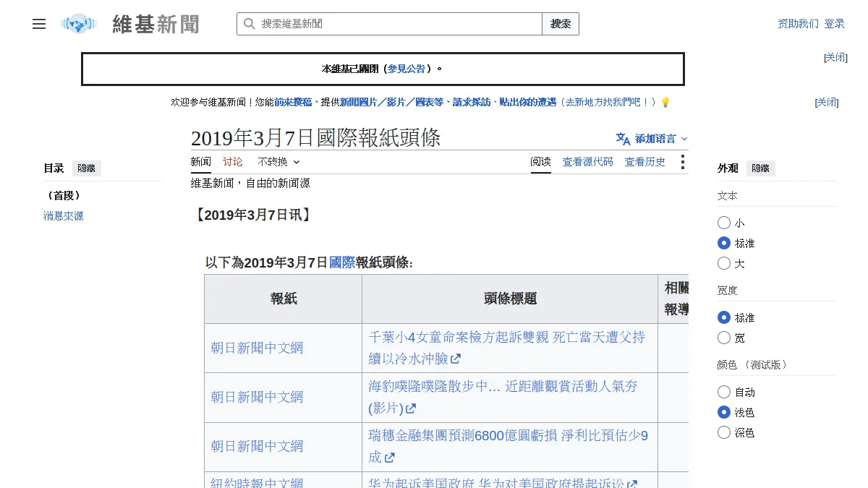Viewport: 868px width, 488px height.
Task: Open the 請求採訪 link
Action: click(x=472, y=103)
